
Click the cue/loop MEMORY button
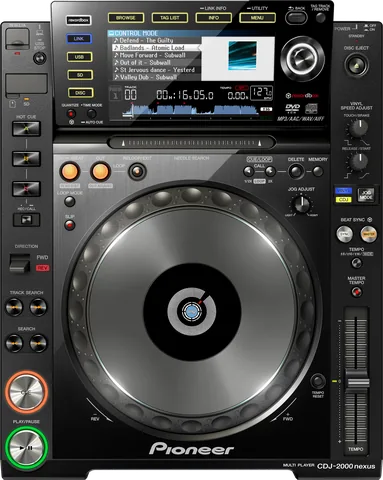(318, 172)
